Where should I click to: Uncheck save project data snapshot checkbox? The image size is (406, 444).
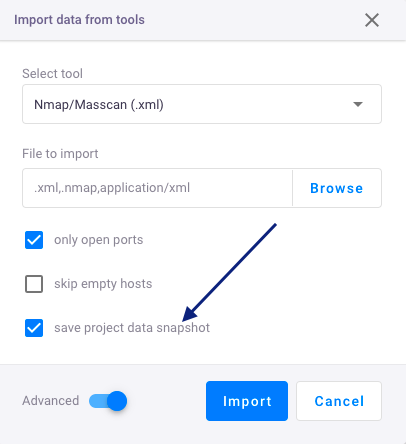click(34, 328)
